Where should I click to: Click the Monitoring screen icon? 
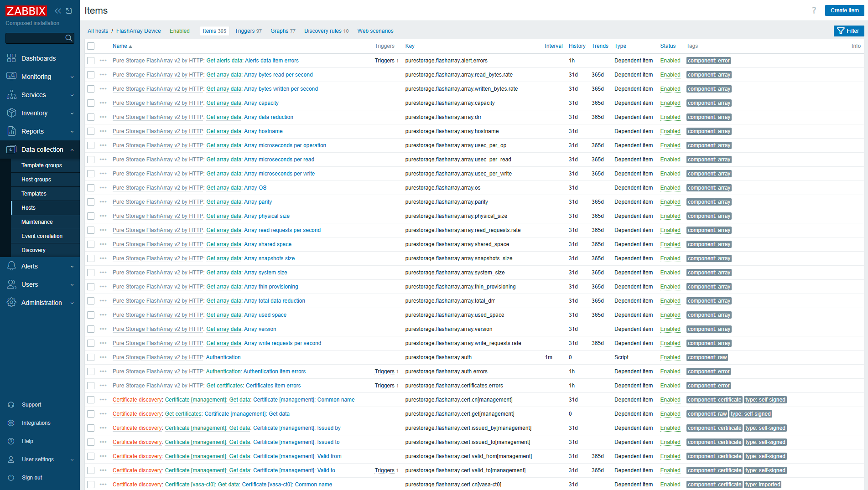click(11, 77)
